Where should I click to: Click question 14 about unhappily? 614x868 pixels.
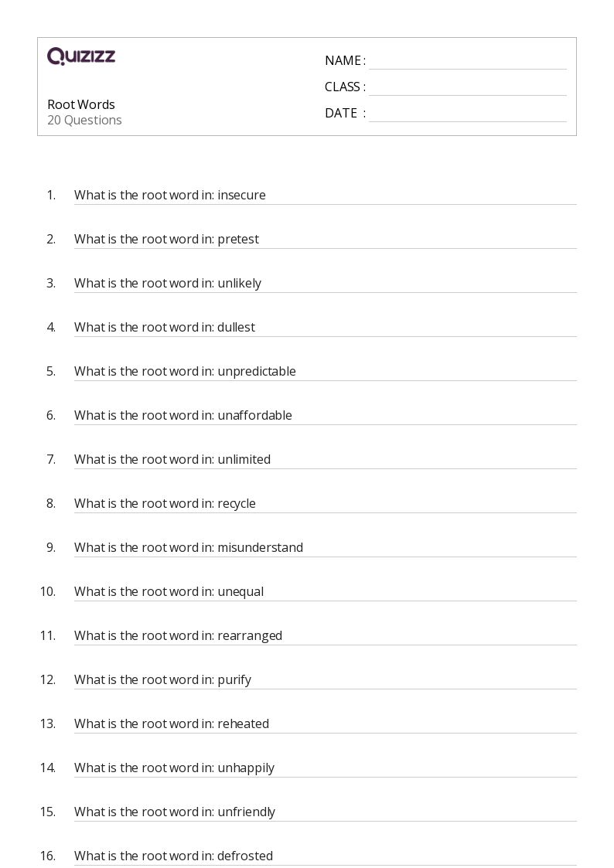(174, 768)
